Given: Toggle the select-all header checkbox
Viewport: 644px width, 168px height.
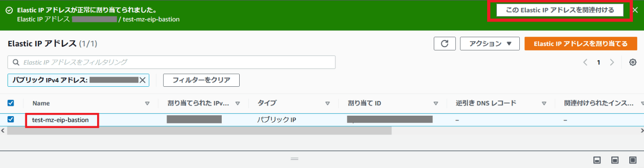Looking at the screenshot, I should click(x=11, y=103).
